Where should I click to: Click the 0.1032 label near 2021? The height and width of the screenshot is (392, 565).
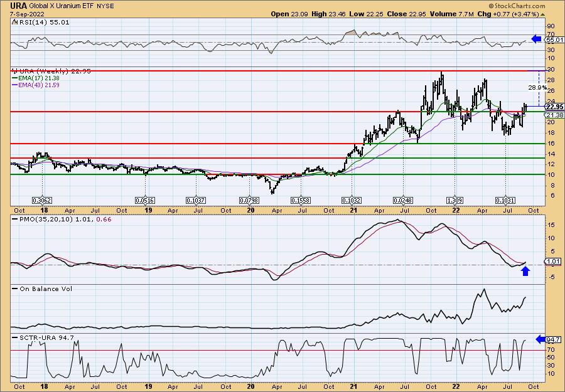coord(352,200)
